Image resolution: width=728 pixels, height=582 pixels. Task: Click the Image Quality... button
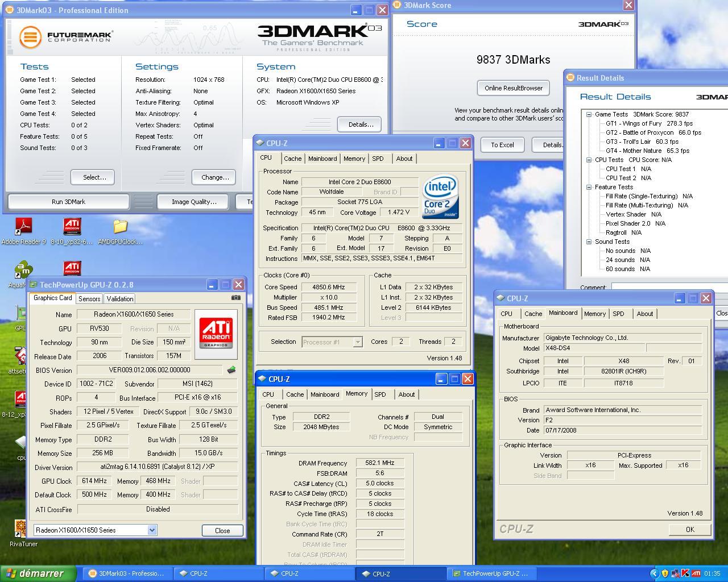pos(193,202)
